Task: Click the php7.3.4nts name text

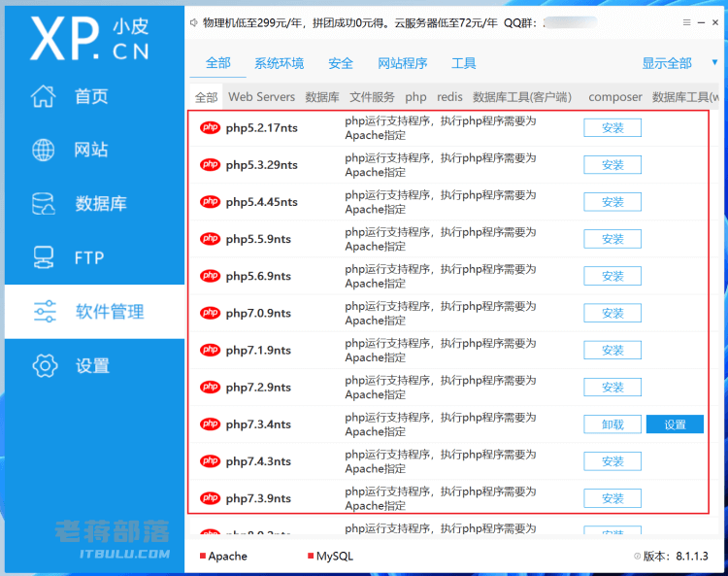Action: pos(258,424)
